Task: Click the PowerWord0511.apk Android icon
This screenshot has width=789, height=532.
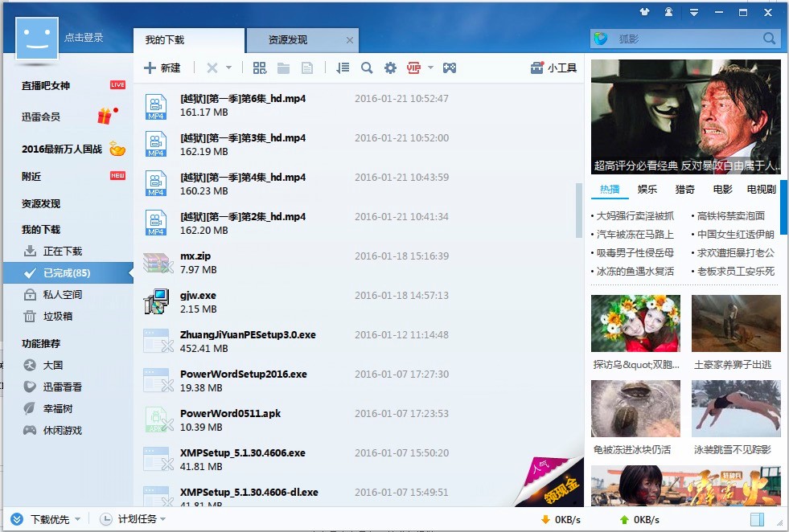Action: click(158, 419)
